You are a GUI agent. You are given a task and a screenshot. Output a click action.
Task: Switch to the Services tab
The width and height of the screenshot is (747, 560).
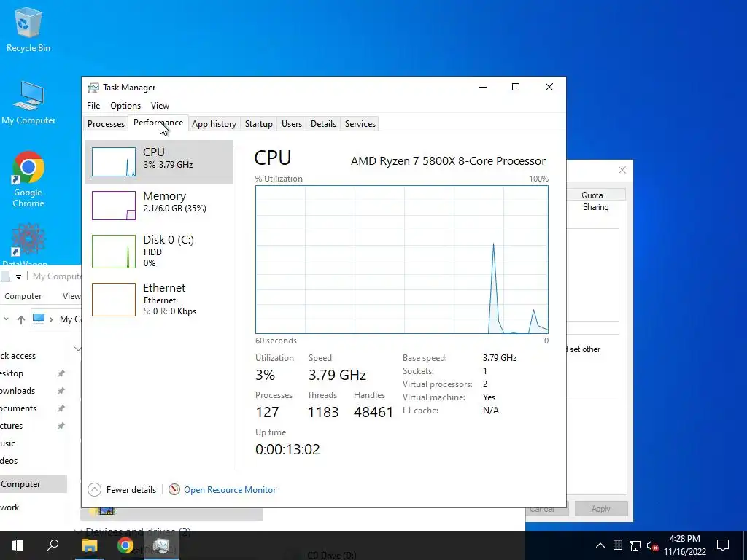(x=360, y=124)
